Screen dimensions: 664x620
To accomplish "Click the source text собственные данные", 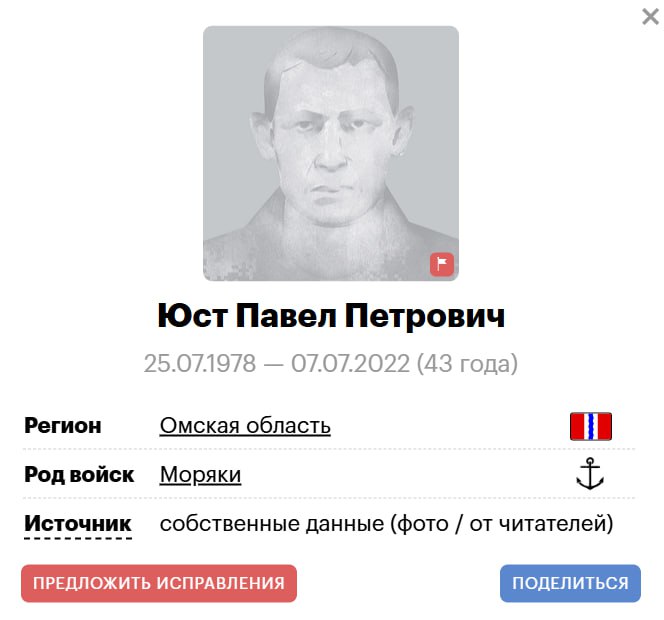I will (272, 524).
